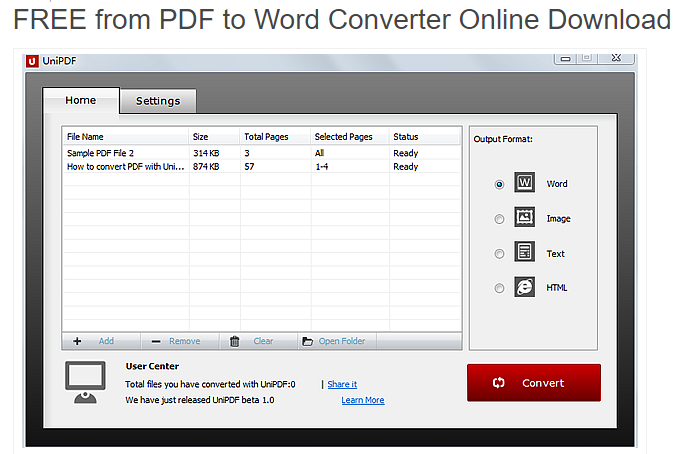This screenshot has width=683, height=454.
Task: Click the UniPDF logo icon in title bar
Action: coord(32,61)
